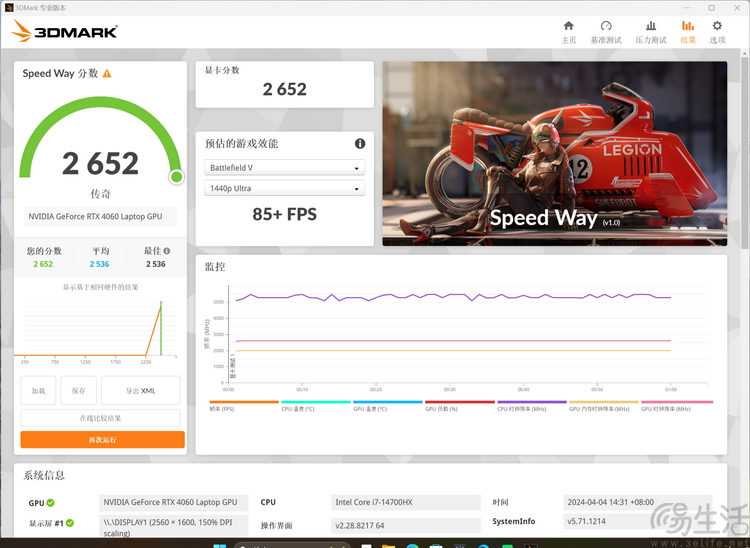The width and height of the screenshot is (750, 548).
Task: Click the GPU name field under the score
Action: tap(100, 217)
